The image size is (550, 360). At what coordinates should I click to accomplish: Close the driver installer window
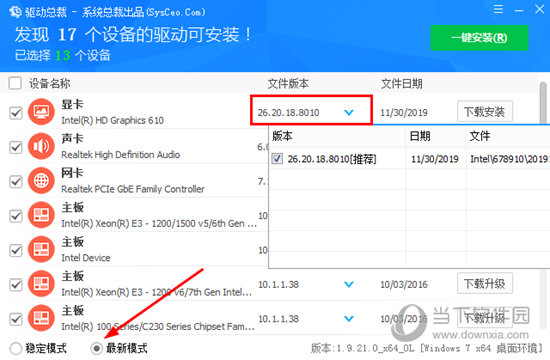tap(539, 9)
